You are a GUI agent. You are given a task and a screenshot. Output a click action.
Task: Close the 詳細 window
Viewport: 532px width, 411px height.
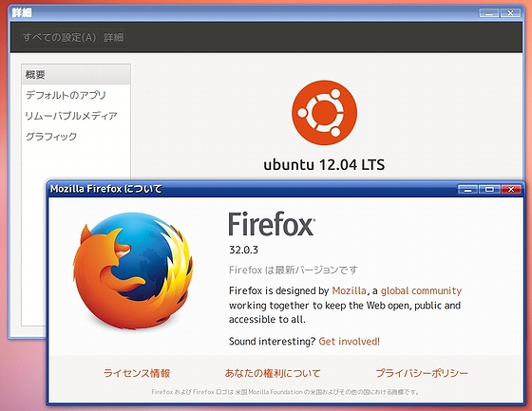click(x=510, y=13)
